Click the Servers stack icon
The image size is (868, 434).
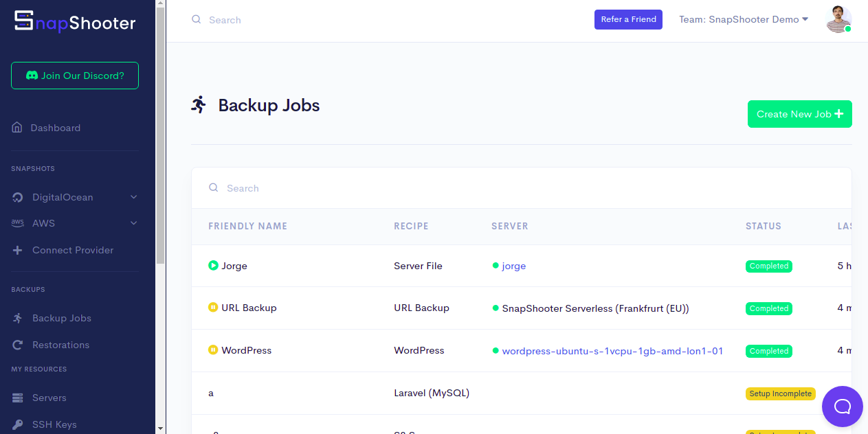point(18,398)
